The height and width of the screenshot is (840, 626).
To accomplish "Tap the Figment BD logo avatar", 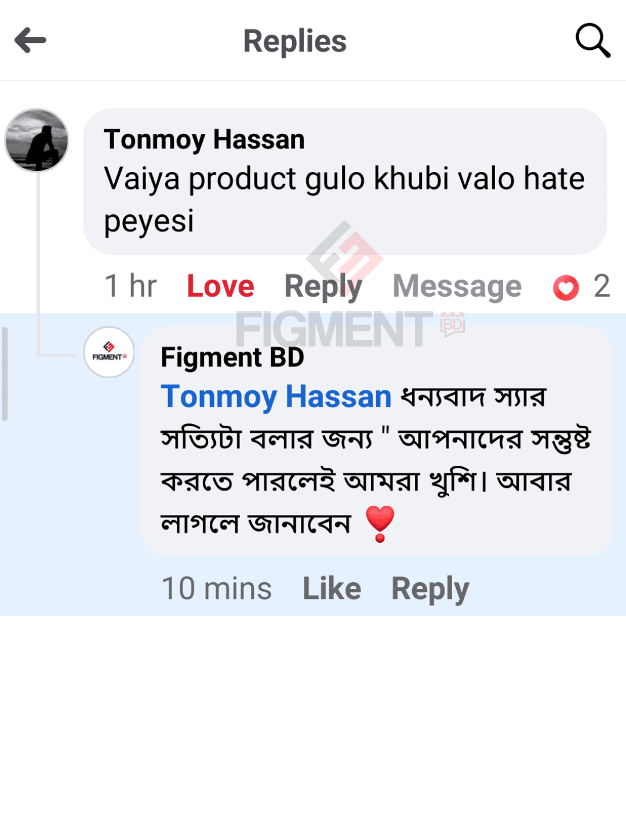I will [109, 352].
